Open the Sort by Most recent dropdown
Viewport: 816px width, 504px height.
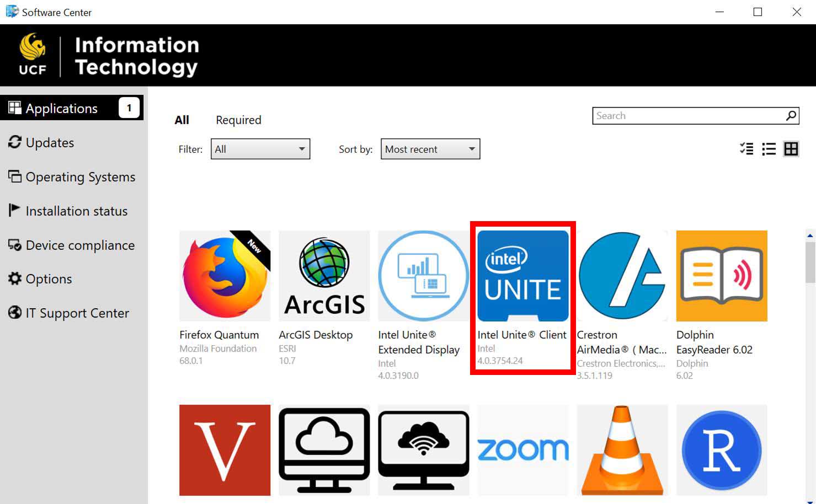(x=430, y=149)
